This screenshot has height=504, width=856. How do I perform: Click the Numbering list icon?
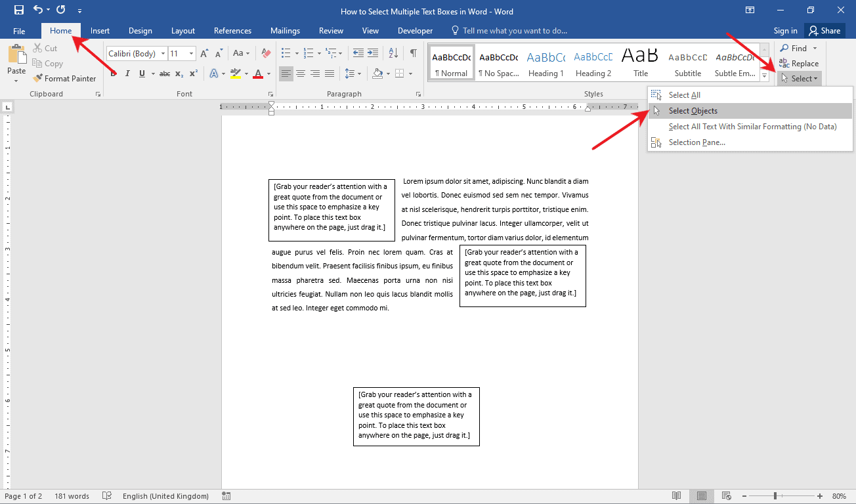[x=308, y=53]
